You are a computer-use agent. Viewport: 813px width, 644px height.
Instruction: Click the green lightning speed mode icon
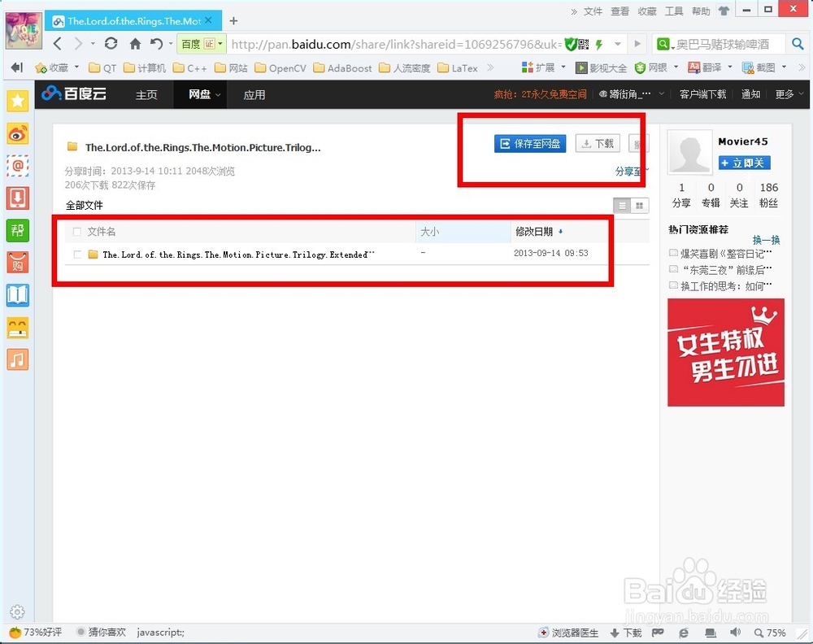pos(599,45)
